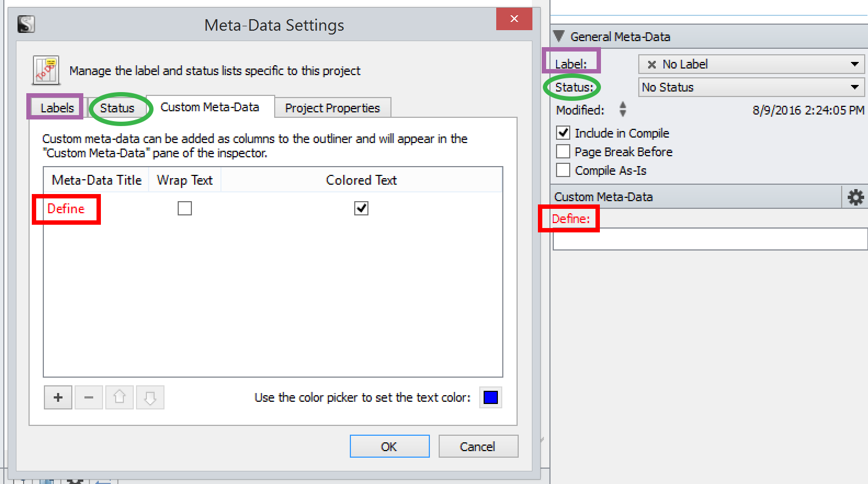The image size is (868, 484).
Task: Click the minus button to remove meta-data field
Action: (x=89, y=397)
